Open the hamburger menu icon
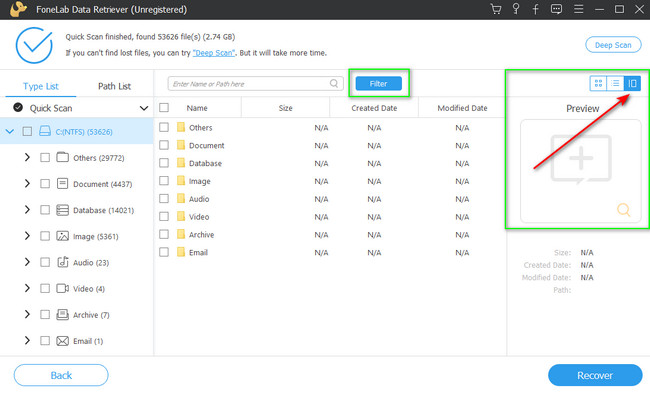This screenshot has width=650, height=397. click(x=578, y=9)
